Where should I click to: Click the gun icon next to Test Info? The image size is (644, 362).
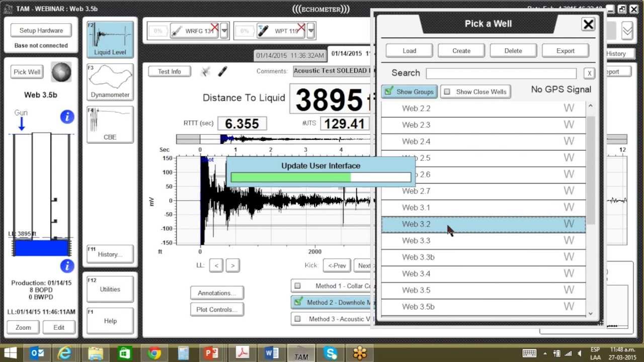click(x=205, y=71)
